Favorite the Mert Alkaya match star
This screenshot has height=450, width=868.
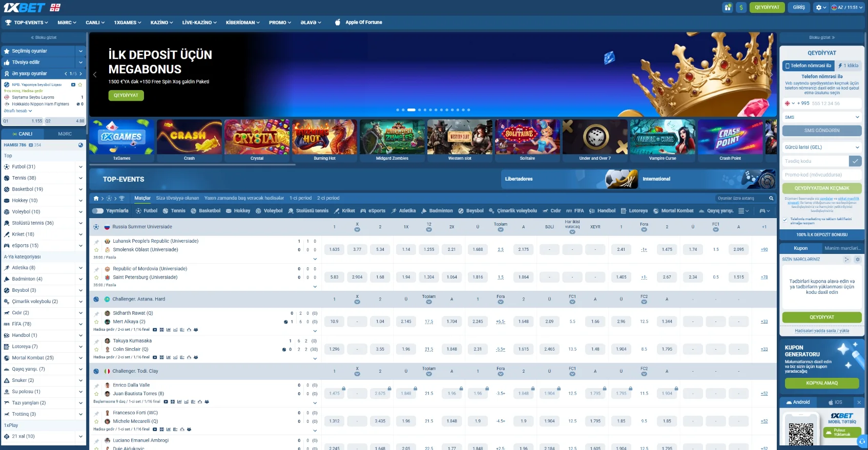pyautogui.click(x=96, y=322)
